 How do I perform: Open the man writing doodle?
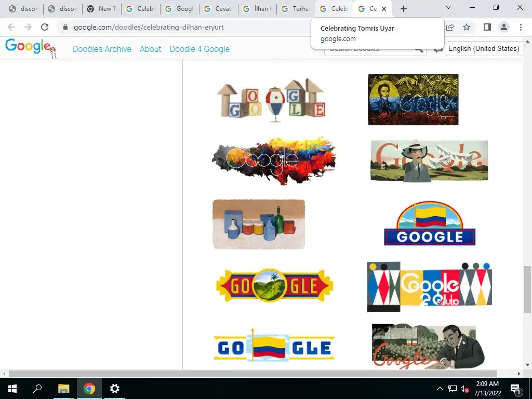(429, 346)
